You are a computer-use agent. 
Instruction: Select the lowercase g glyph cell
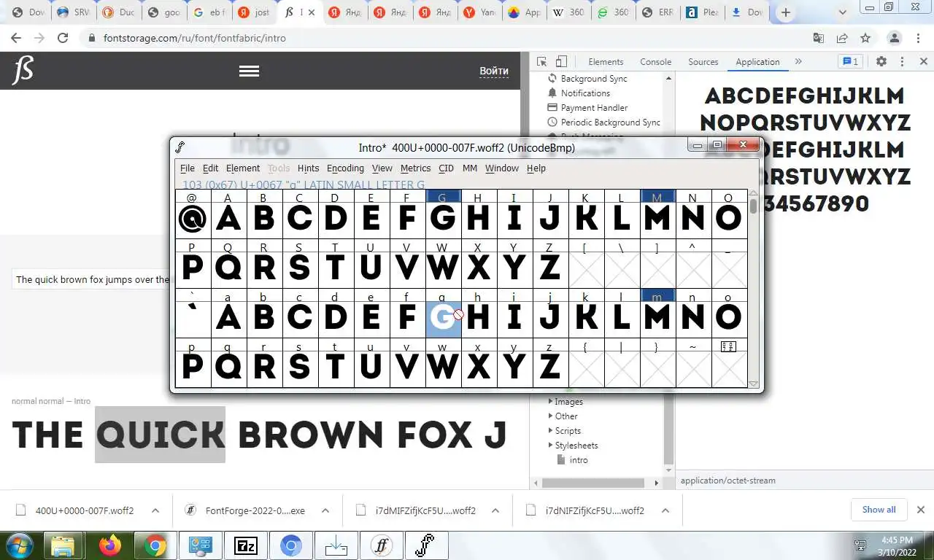tap(443, 318)
